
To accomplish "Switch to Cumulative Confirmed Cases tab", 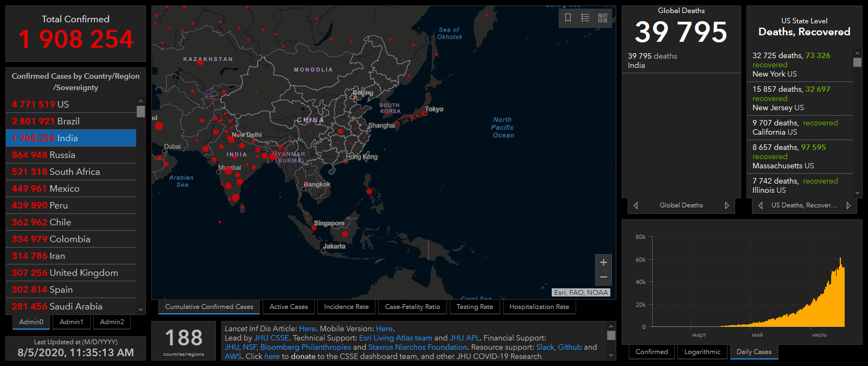I will coord(209,307).
